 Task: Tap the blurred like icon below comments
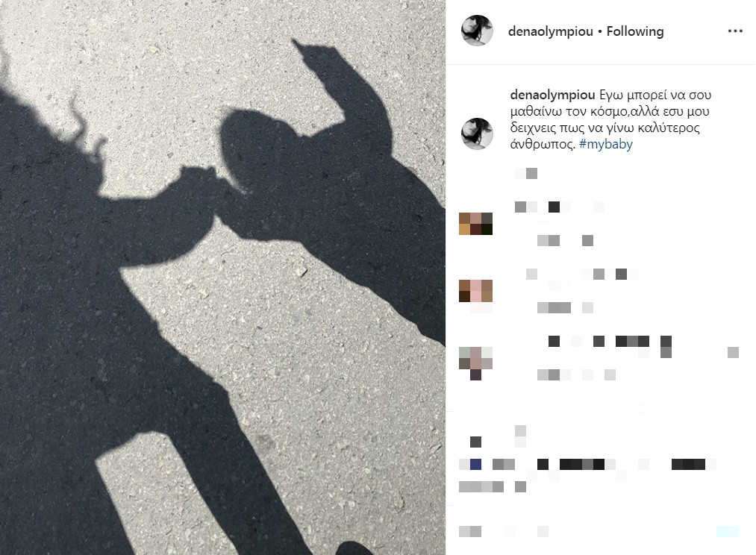pyautogui.click(x=475, y=442)
